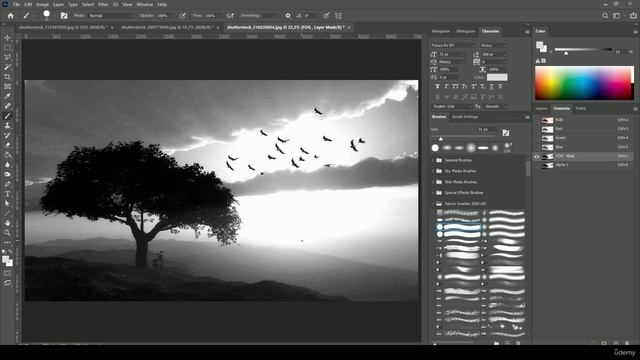Expand the General Brushes folder
Image resolution: width=640 pixels, height=360 pixels.
[x=433, y=160]
